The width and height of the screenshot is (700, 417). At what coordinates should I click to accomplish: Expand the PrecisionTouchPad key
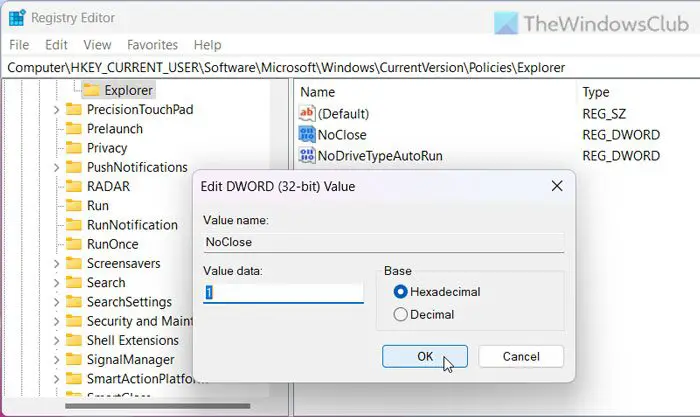click(56, 110)
